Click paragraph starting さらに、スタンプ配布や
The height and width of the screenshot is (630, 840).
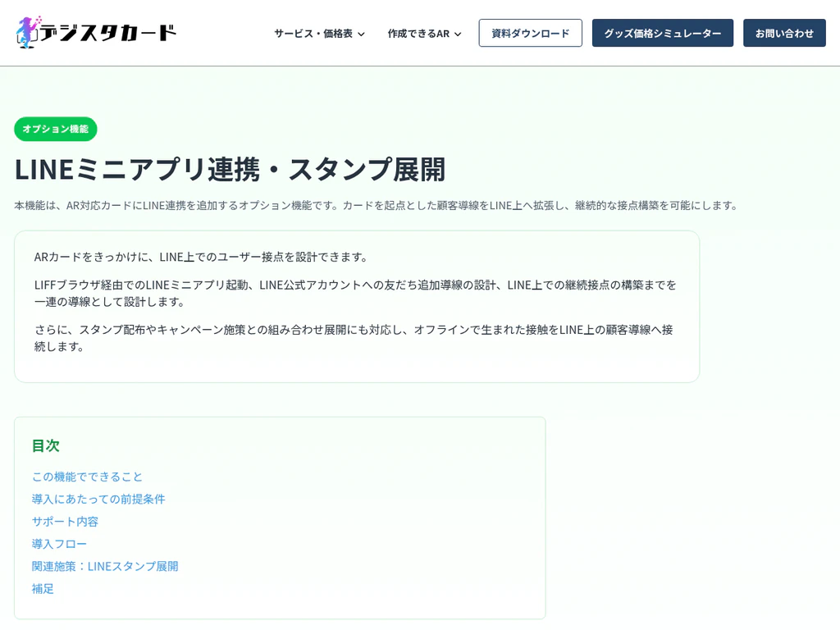354,338
